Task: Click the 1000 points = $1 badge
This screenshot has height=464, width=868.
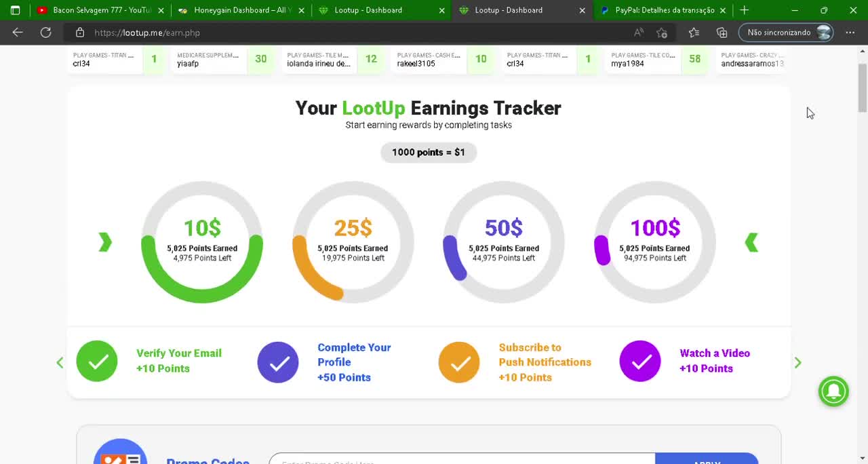Action: 429,152
